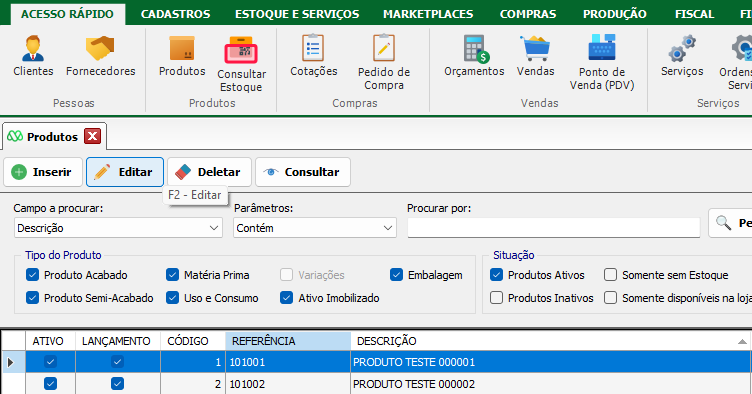This screenshot has height=394, width=752.
Task: Open the Vendas shopping cart icon
Action: (535, 48)
